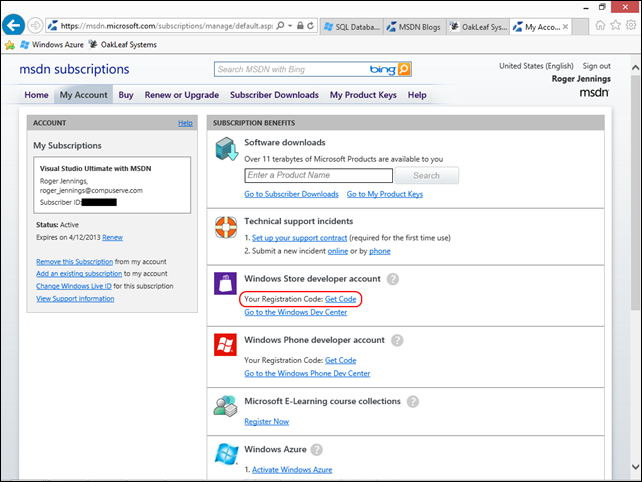This screenshot has width=642, height=482.
Task: Click the Renew link beside expiration date
Action: click(112, 237)
